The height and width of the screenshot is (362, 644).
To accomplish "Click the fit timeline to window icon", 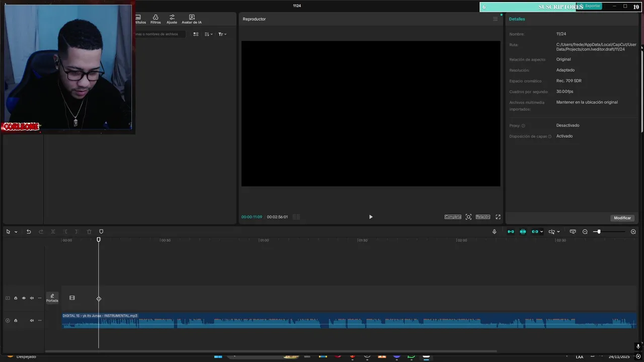I will 573,232.
